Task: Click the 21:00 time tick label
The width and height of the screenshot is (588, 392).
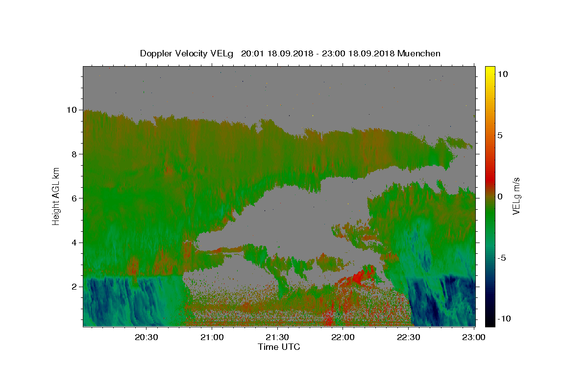Action: click(212, 337)
